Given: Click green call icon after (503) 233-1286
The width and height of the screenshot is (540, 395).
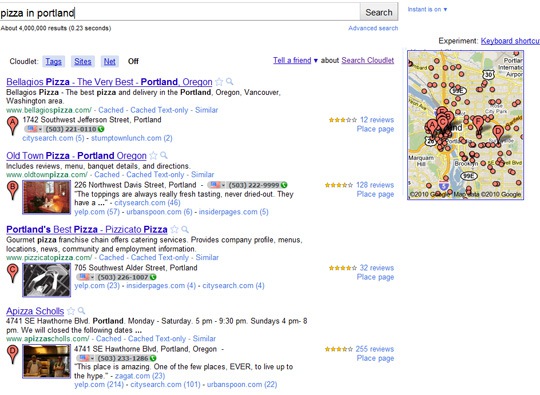Looking at the screenshot, I should 153,358.
